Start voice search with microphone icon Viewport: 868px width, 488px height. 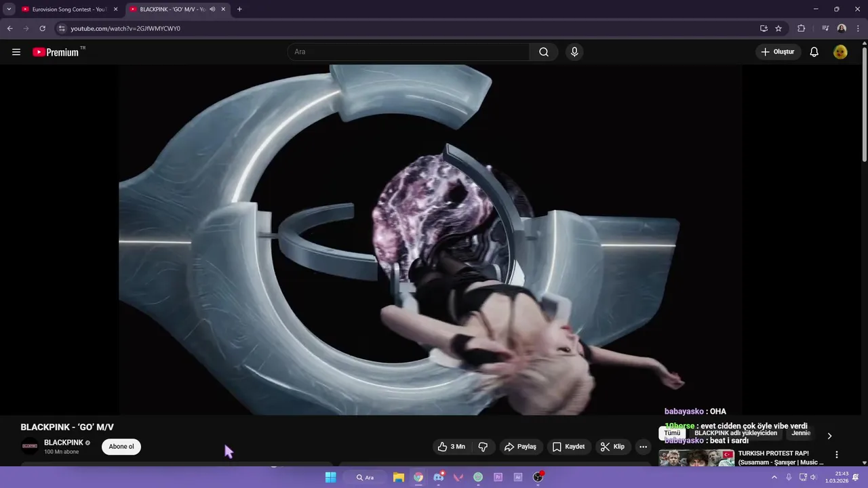[574, 52]
